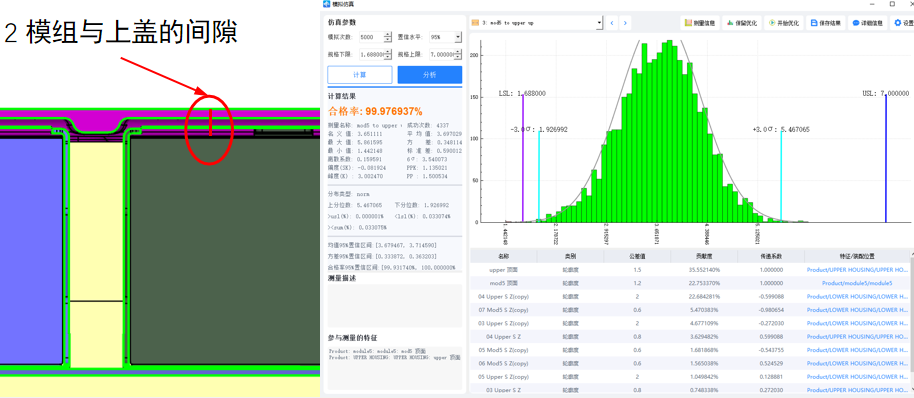Click tolerance value 1.5 cell
914x398 pixels.
637,270
